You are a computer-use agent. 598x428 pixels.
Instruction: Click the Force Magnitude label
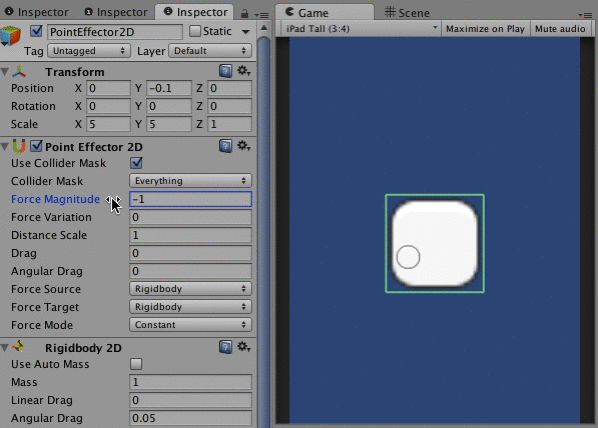click(x=55, y=199)
